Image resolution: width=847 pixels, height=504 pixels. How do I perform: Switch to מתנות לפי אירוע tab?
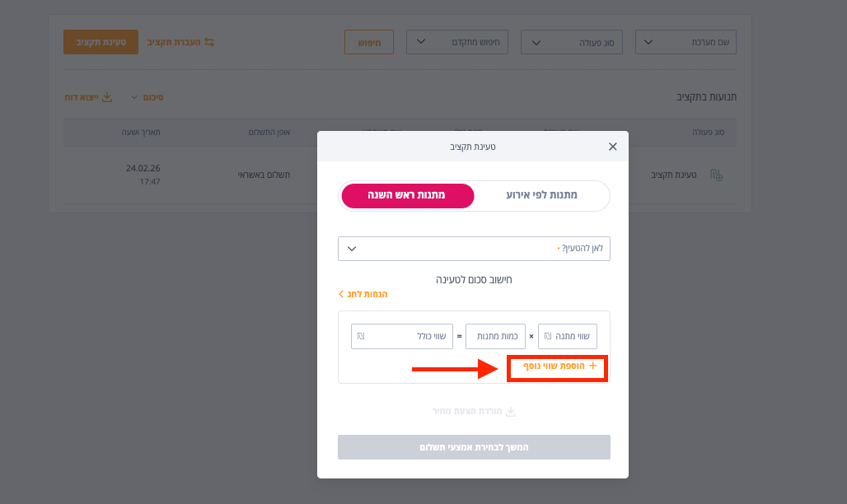(x=541, y=195)
